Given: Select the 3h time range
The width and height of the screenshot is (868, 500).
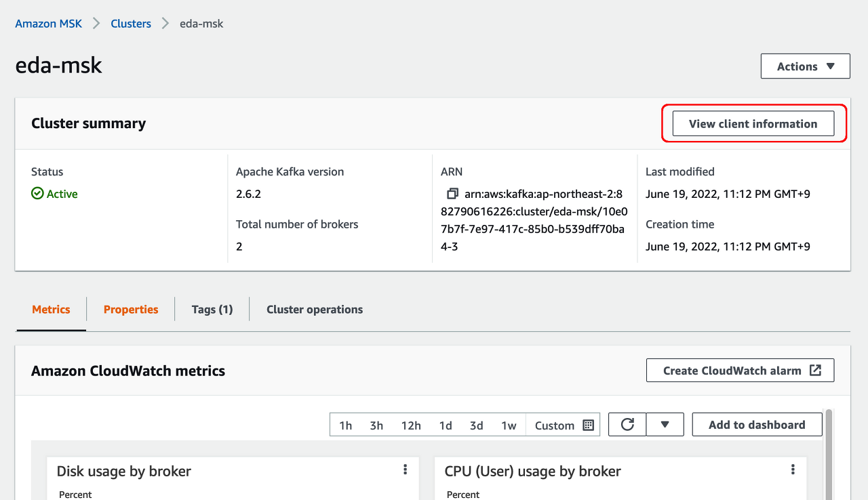Looking at the screenshot, I should tap(376, 425).
